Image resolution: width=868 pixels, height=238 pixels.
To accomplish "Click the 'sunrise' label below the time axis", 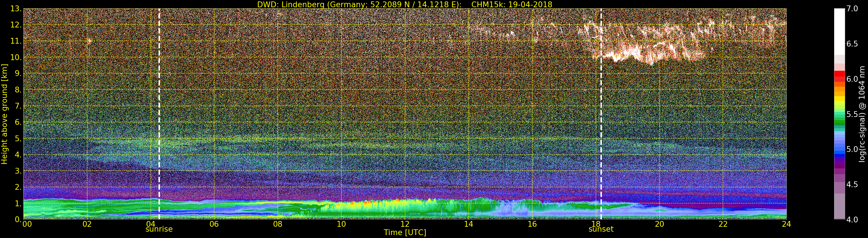I will [159, 229].
